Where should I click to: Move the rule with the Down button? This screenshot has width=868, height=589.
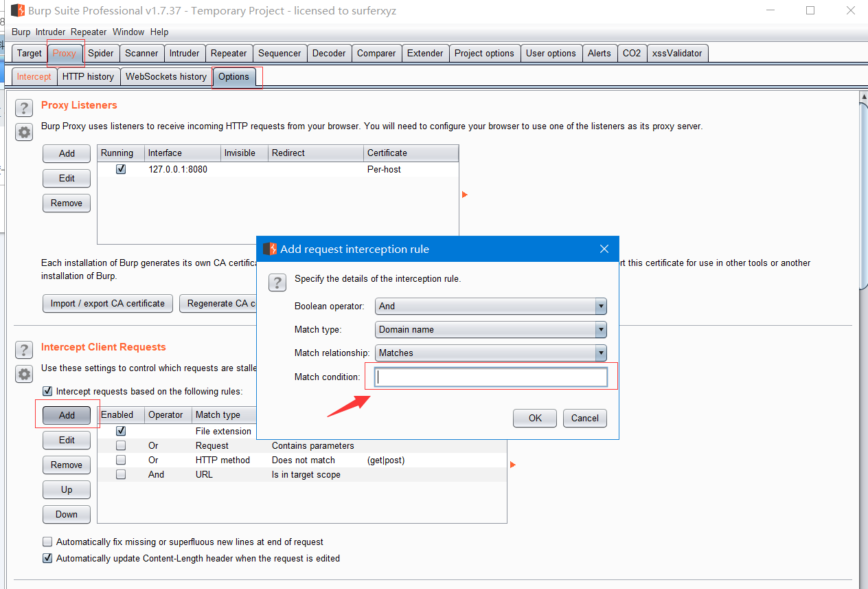(67, 514)
